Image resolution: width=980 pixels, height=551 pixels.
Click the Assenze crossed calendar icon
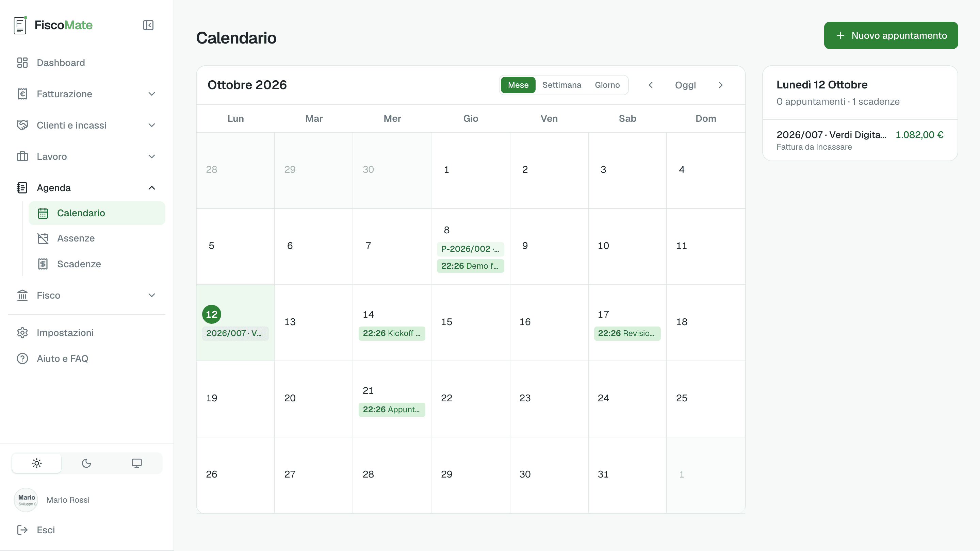[x=43, y=238]
